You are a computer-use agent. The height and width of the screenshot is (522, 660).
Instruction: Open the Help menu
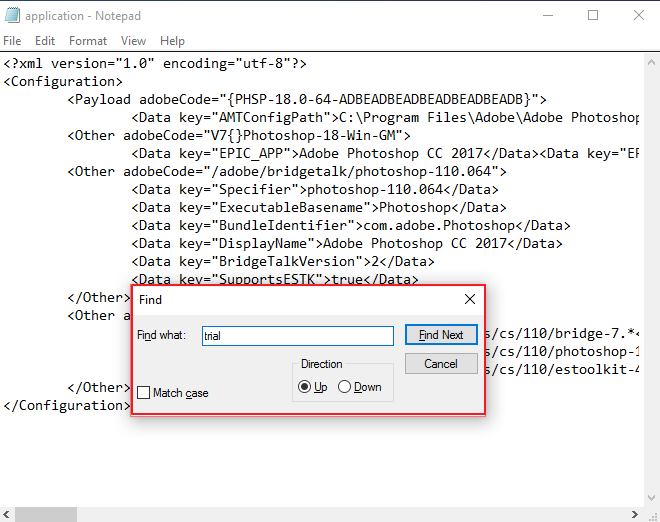tap(172, 41)
